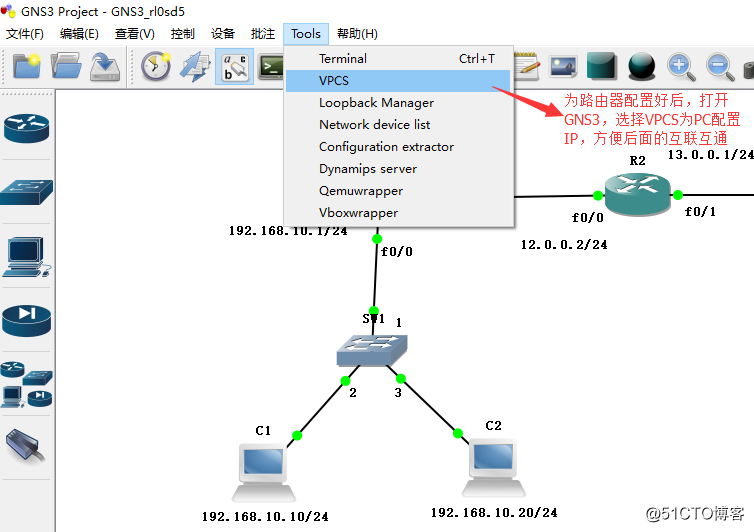Select router R2 on the canvas

tap(637, 193)
